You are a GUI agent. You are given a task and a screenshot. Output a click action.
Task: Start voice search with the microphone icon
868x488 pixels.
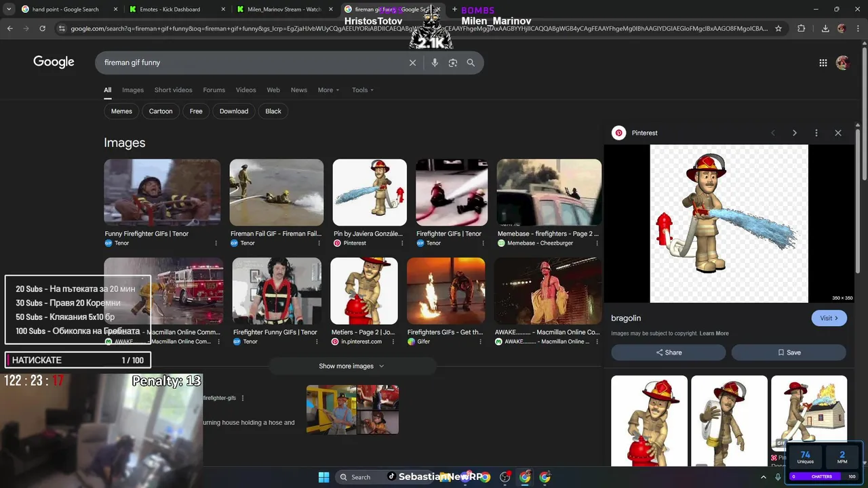click(x=435, y=62)
